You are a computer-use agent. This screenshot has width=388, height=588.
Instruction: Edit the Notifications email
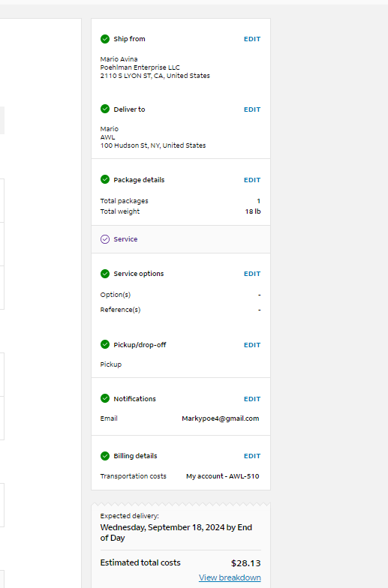(x=252, y=399)
